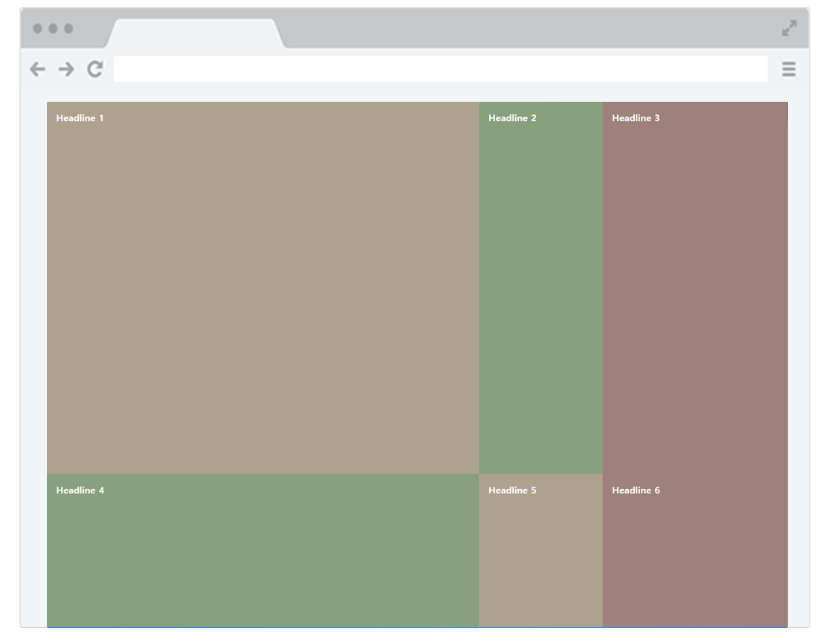Open the hamburger menu icon
This screenshot has height=642, width=840.
click(789, 69)
